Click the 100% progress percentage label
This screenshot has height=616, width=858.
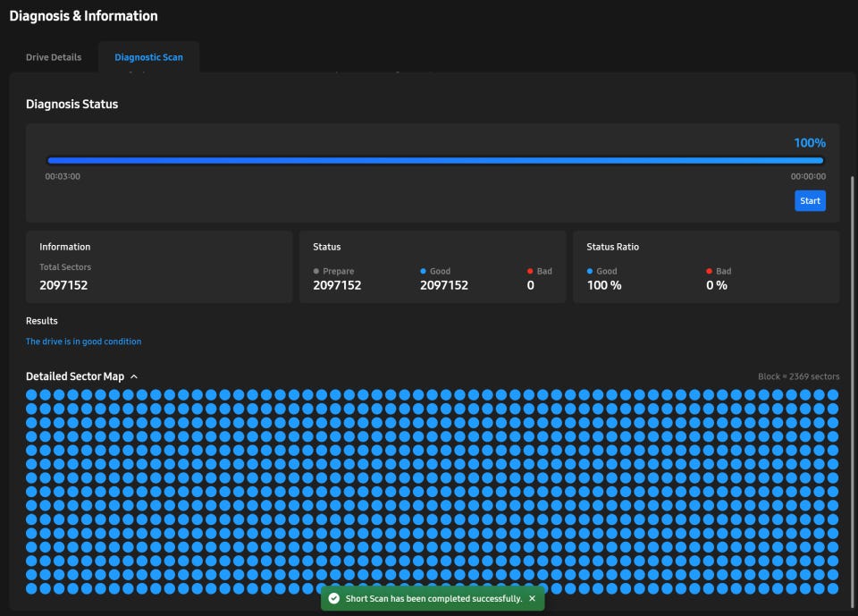click(810, 143)
